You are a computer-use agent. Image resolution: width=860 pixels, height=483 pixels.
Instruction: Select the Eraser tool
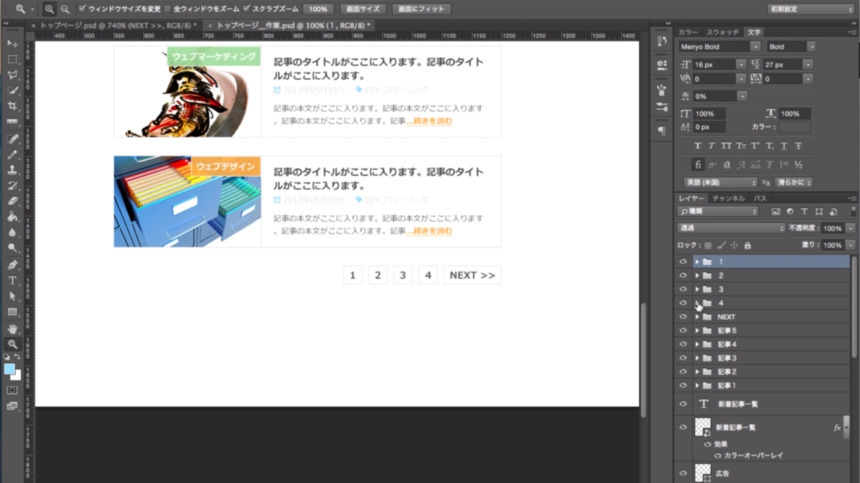(x=12, y=201)
